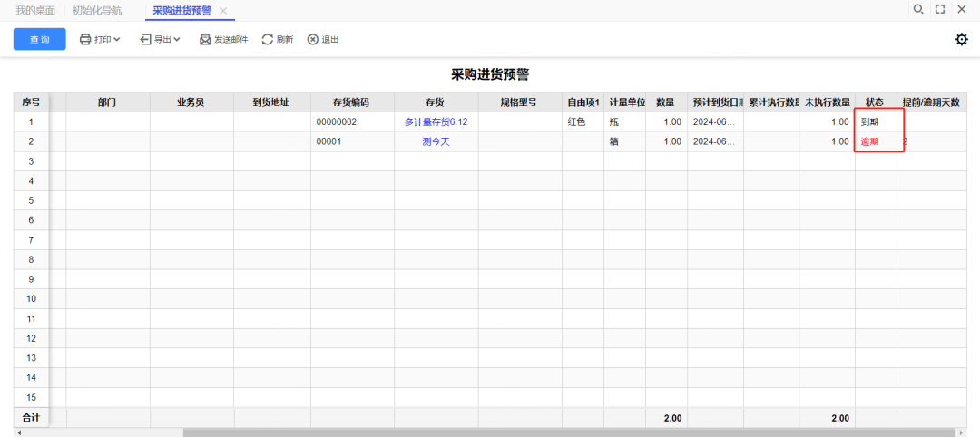980x437 pixels.
Task: Click the exit circle-x icon
Action: 313,40
